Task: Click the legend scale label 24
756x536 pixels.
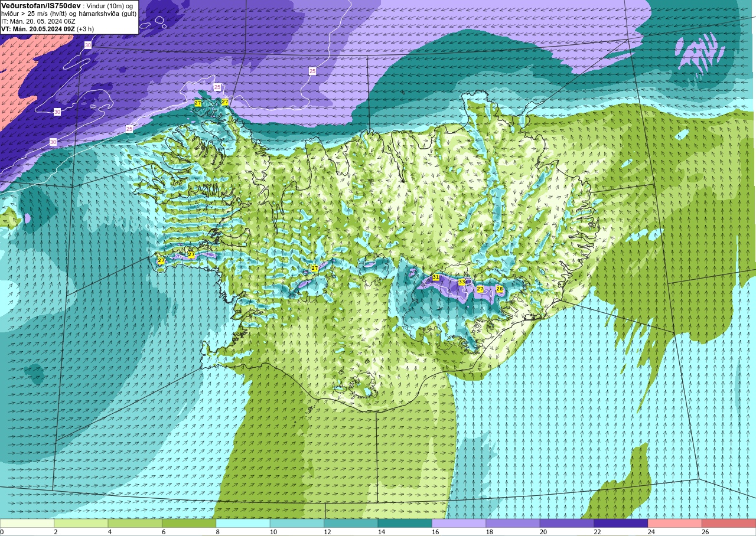Action: 651,532
